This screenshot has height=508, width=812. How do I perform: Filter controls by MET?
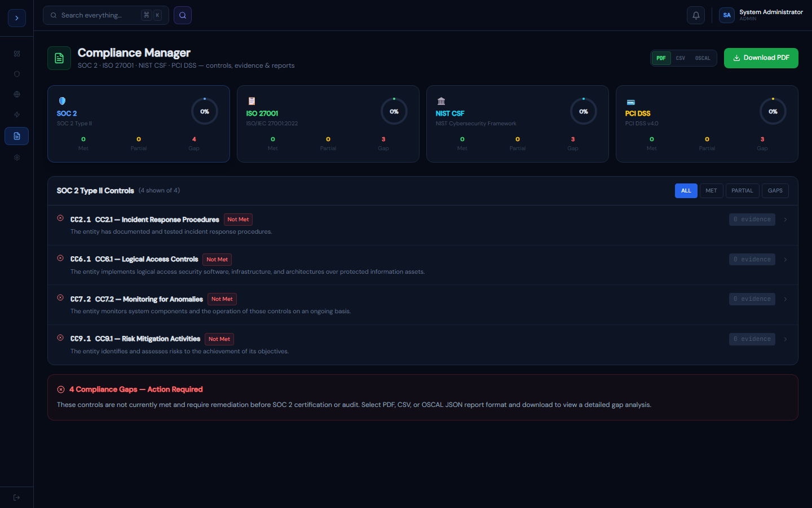click(712, 191)
